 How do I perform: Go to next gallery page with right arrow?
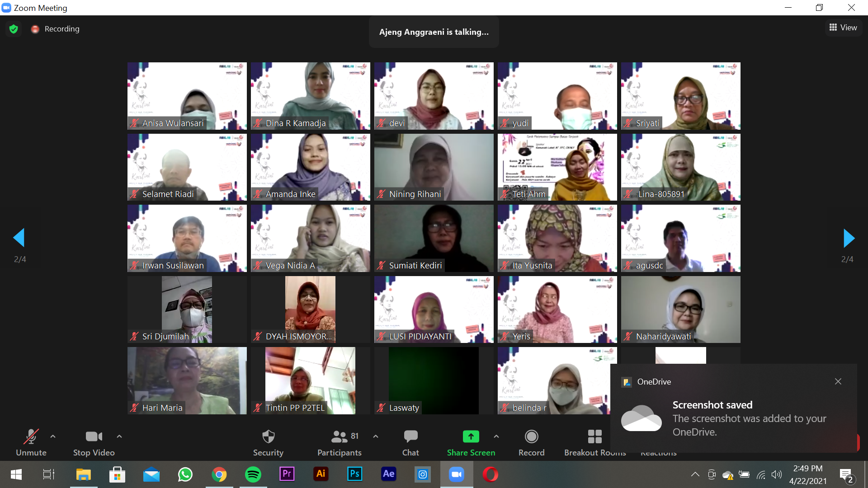(849, 238)
